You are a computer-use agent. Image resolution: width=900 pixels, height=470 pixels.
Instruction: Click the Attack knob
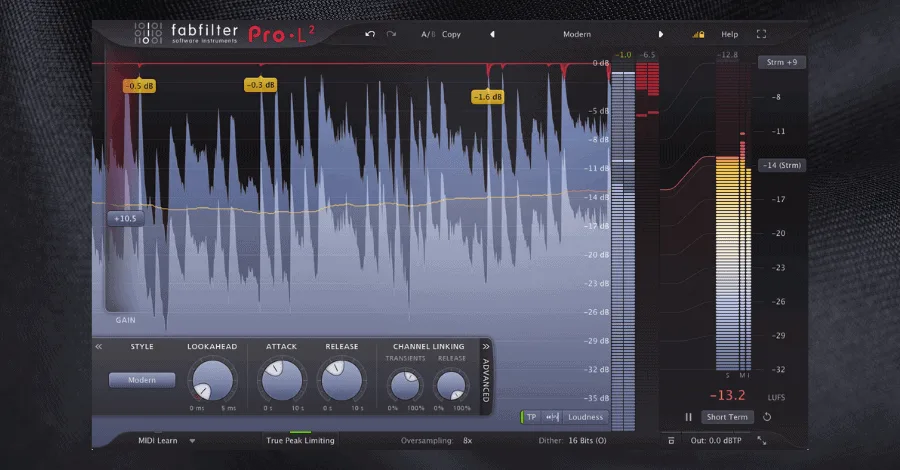(281, 380)
